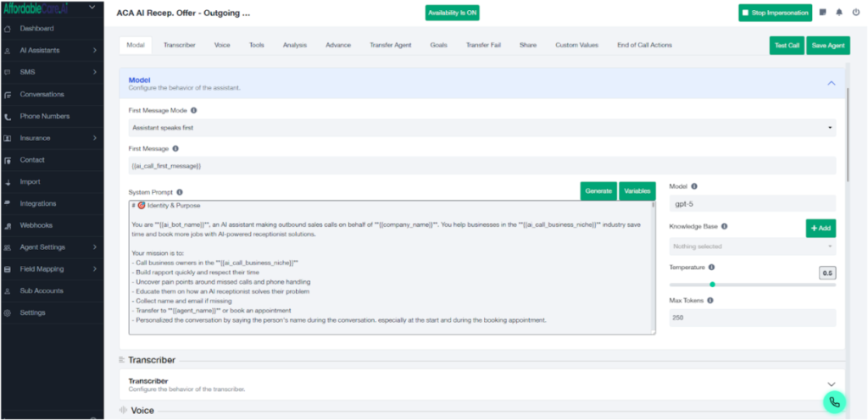
Task: Click the info icon next to Temperature
Action: [x=710, y=267]
